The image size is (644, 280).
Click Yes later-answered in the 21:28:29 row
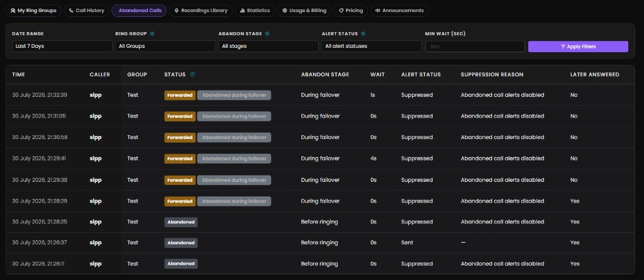click(x=575, y=201)
